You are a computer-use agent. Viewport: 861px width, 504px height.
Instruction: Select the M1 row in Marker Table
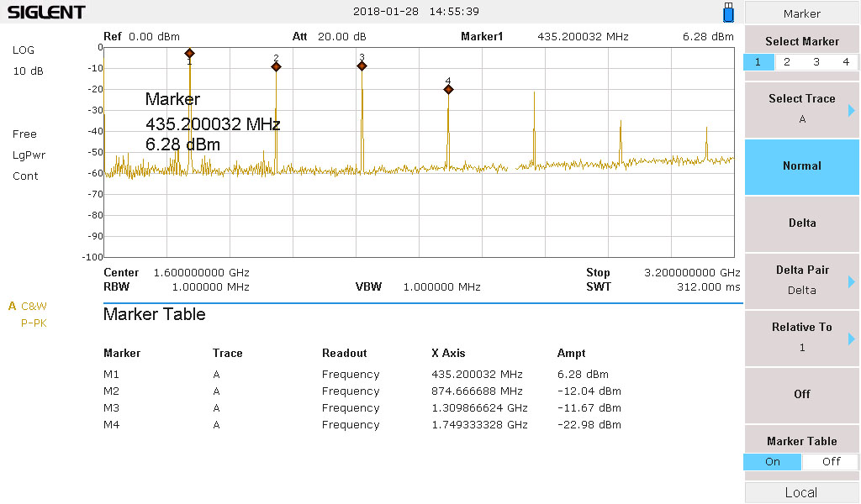click(x=362, y=375)
